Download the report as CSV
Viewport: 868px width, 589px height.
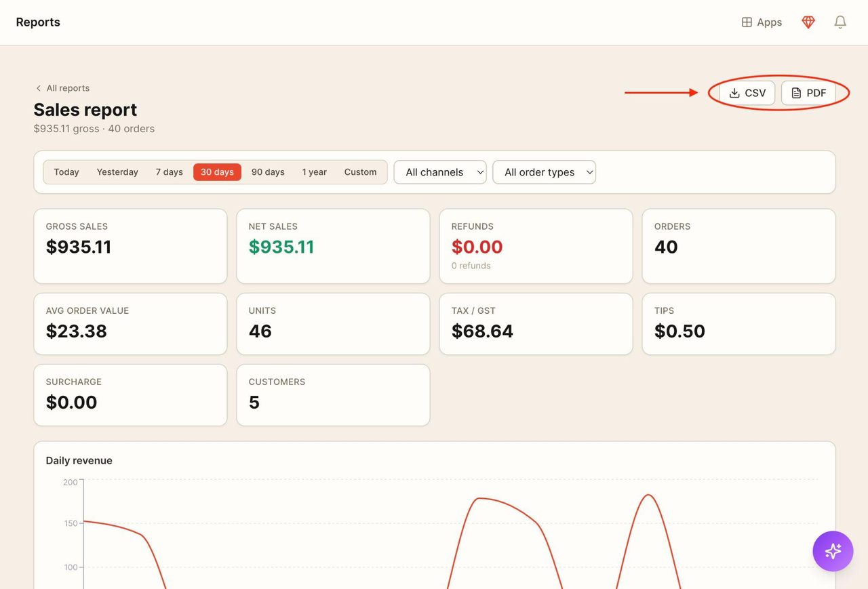(x=747, y=93)
